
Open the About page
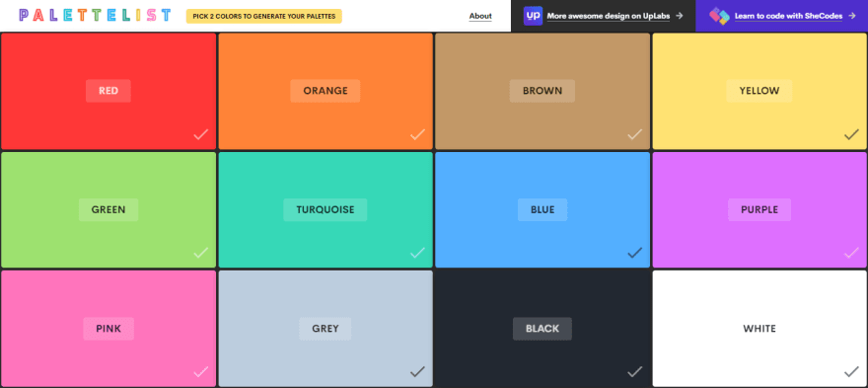pos(480,16)
